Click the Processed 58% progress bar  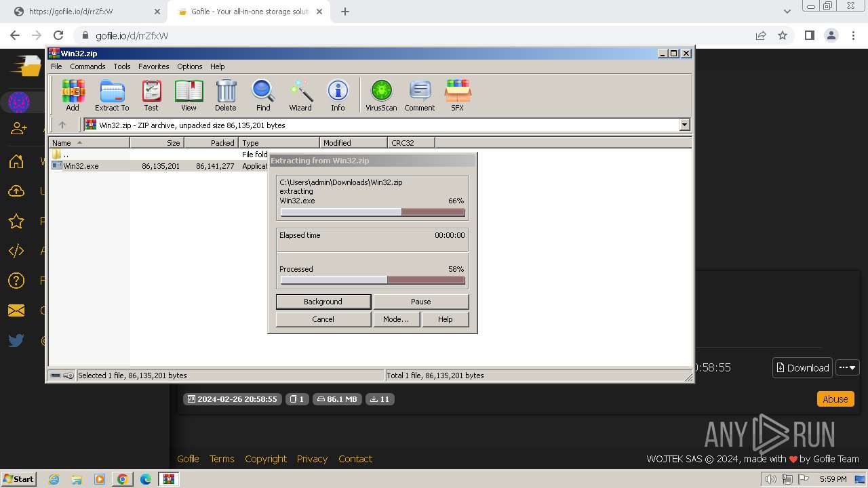pos(373,280)
